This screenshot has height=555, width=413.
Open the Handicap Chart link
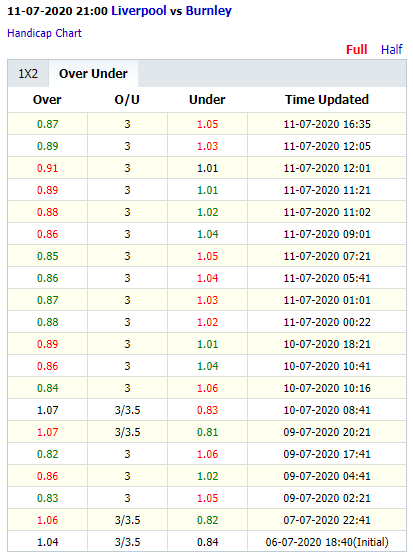click(44, 33)
